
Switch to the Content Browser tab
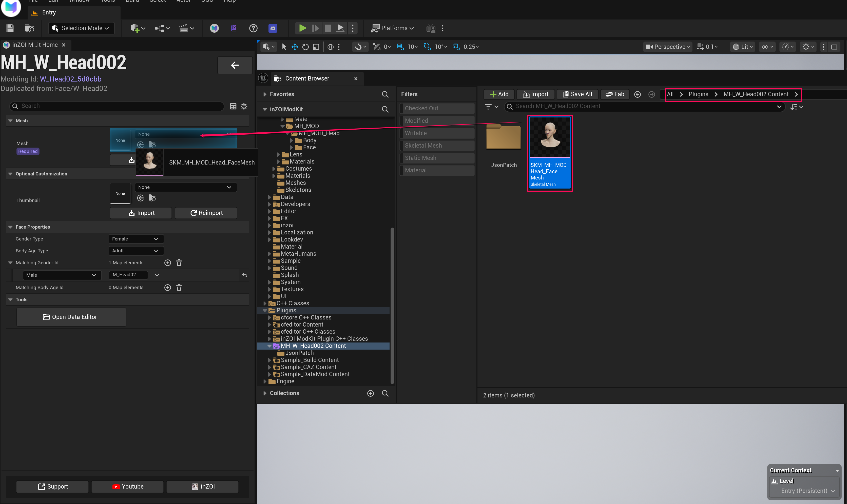coord(307,78)
